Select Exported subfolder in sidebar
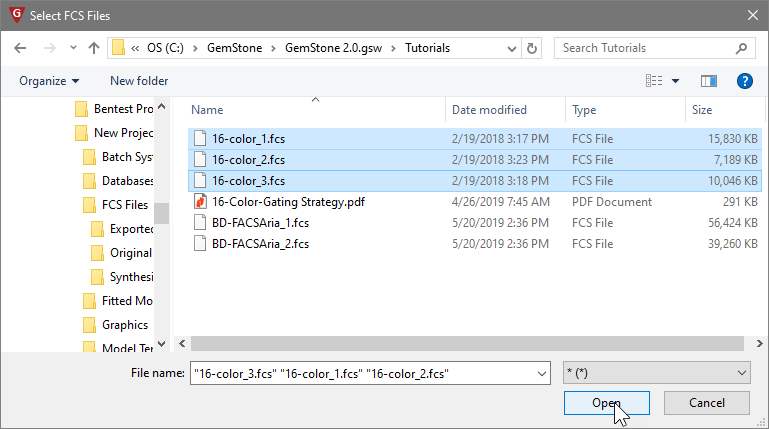The height and width of the screenshot is (429, 769). click(x=122, y=229)
